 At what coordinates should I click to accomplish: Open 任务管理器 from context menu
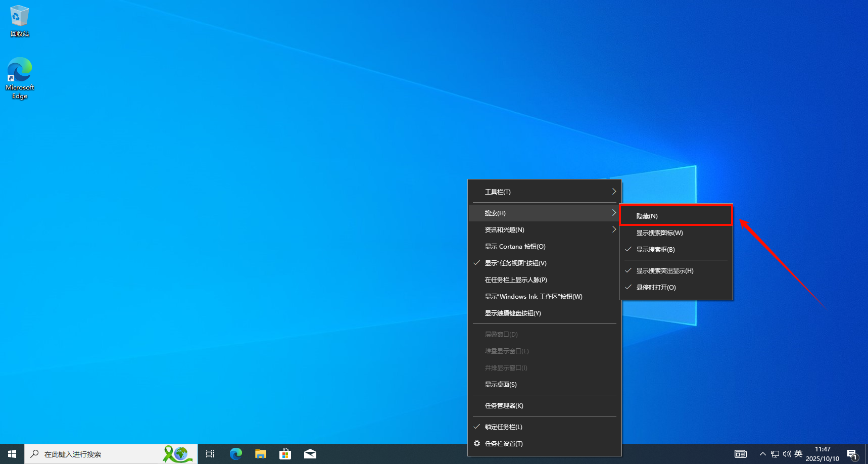(504, 406)
